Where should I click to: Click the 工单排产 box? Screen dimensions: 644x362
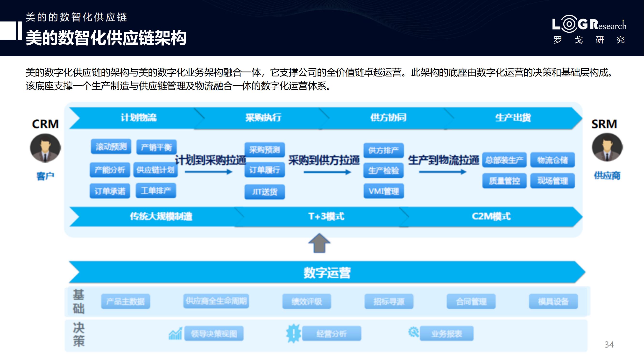tap(156, 191)
